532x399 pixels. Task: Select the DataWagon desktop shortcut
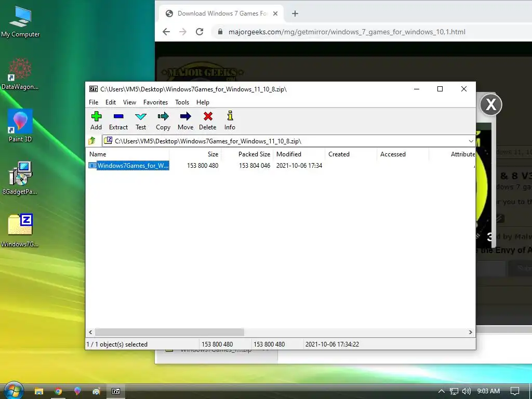click(x=20, y=74)
